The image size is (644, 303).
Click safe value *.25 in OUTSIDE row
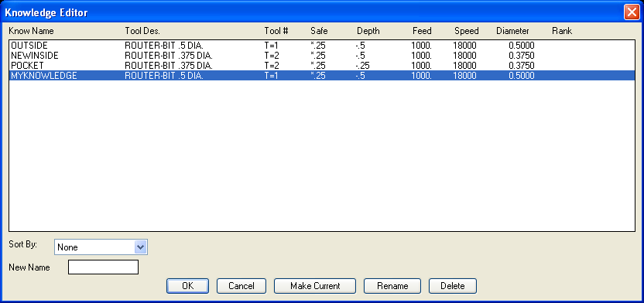click(x=318, y=46)
